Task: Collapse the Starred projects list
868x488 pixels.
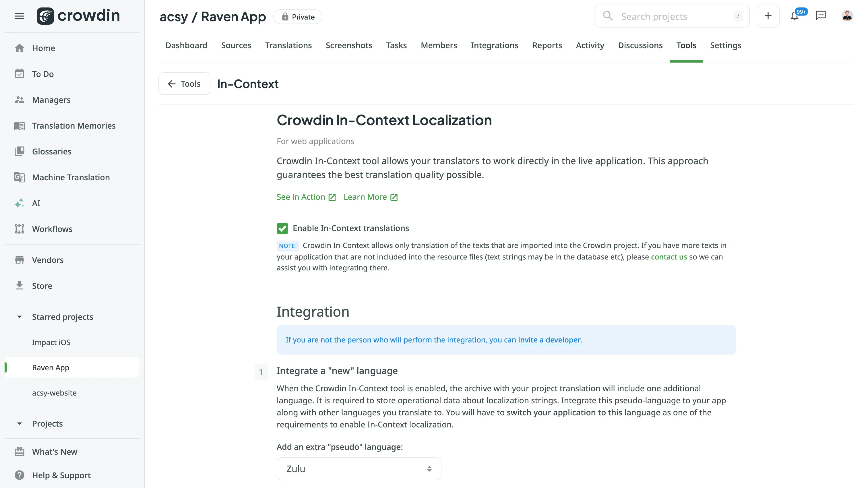Action: 19,317
